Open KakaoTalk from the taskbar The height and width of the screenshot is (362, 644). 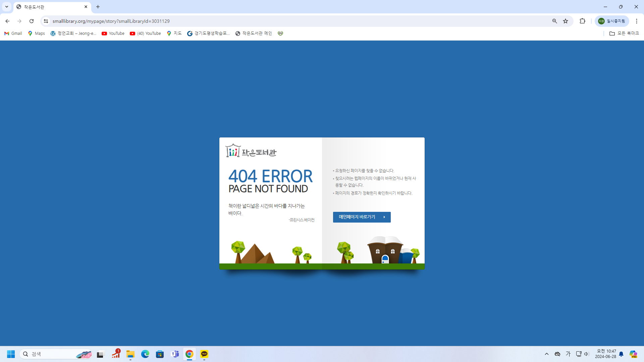(204, 354)
